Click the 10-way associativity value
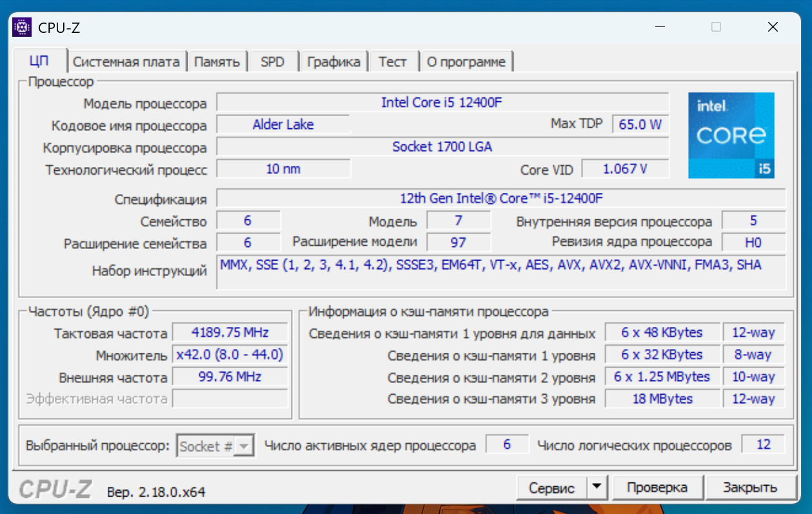The width and height of the screenshot is (812, 514). coord(753,377)
